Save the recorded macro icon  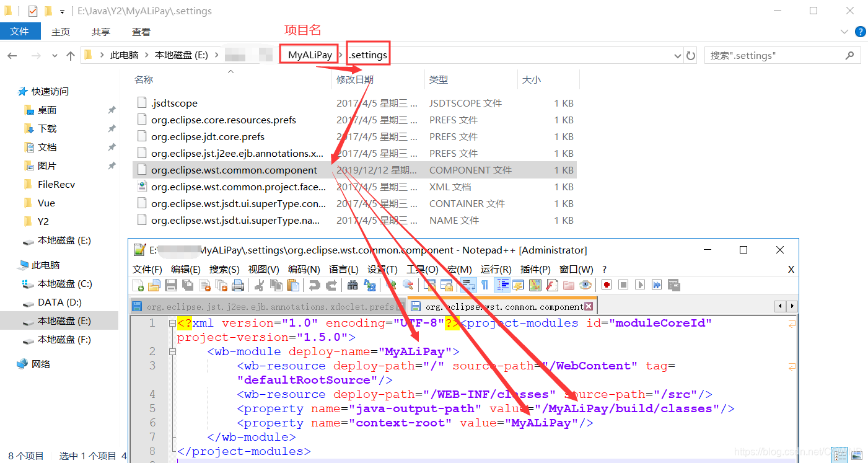[673, 285]
